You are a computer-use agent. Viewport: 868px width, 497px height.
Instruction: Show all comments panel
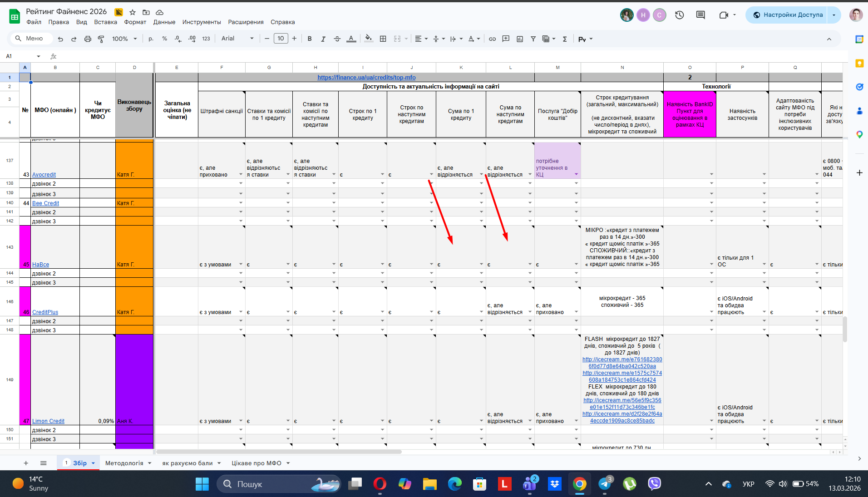[700, 15]
